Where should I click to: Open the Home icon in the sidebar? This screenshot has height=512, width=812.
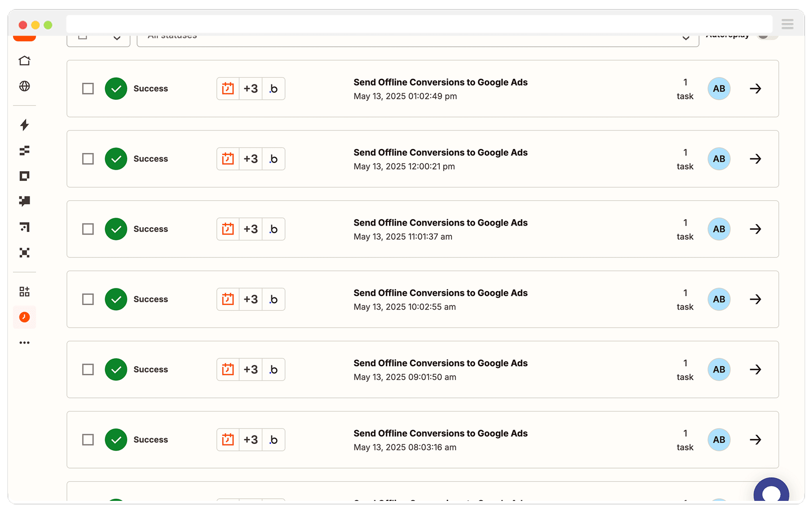click(24, 61)
